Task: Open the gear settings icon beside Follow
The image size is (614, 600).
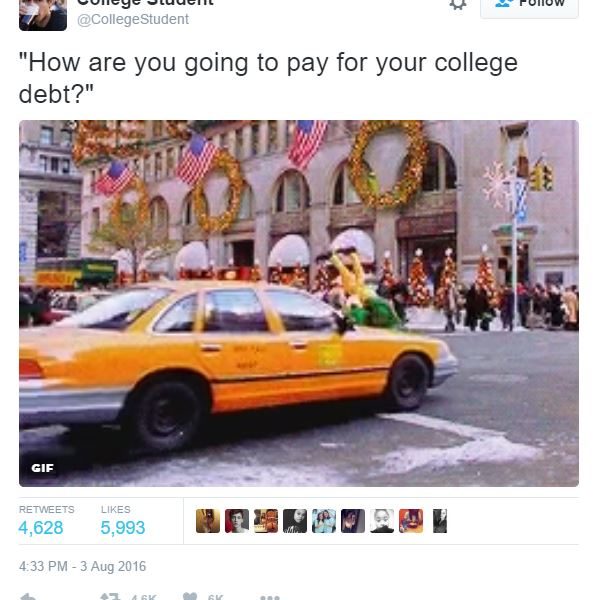Action: [458, 4]
